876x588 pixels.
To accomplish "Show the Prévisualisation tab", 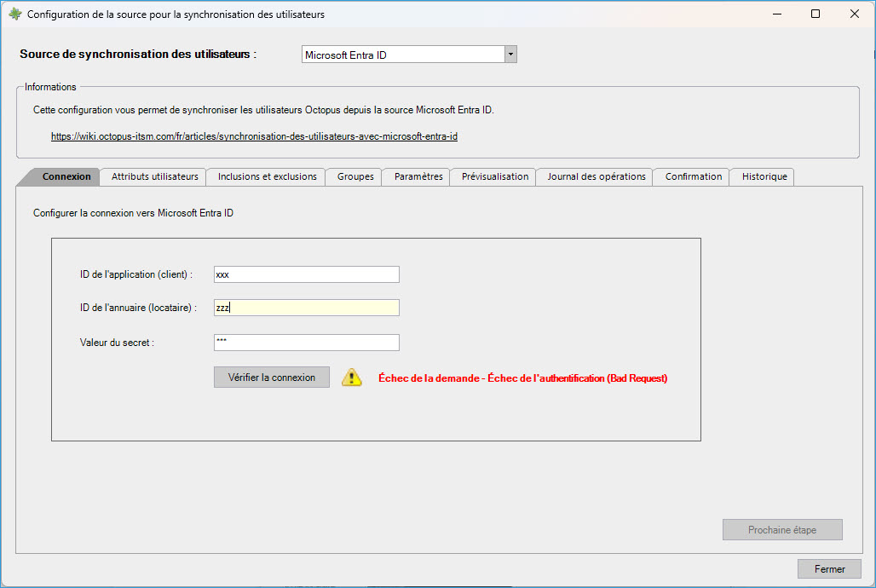I will click(x=494, y=176).
